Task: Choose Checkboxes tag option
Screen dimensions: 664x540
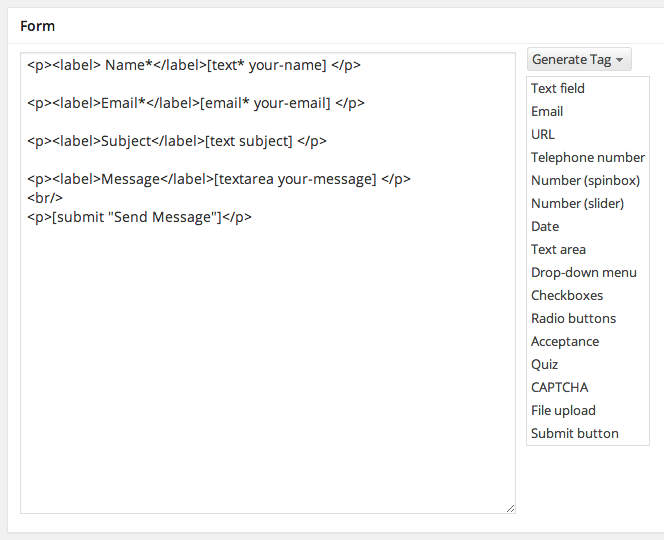Action: pos(567,295)
